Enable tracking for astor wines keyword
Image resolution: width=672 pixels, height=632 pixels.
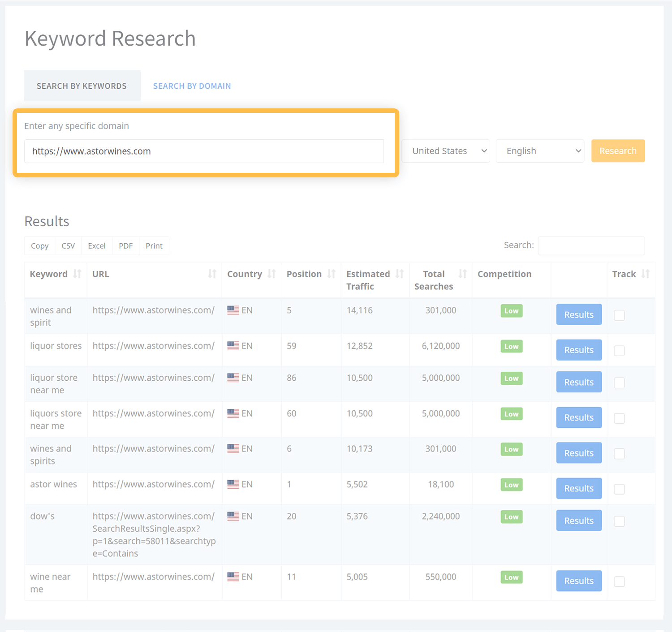(x=619, y=489)
